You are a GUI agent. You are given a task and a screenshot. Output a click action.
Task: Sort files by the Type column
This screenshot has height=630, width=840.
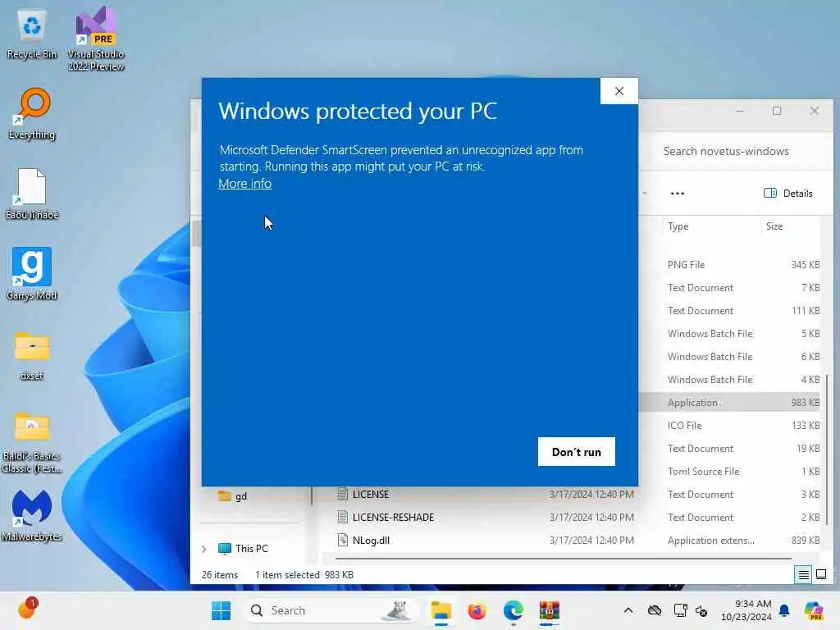(x=710, y=226)
